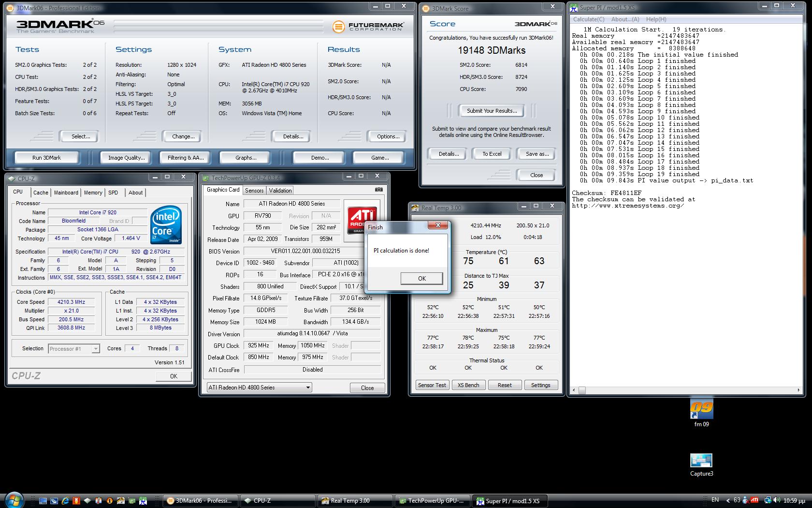Click Sensor Test in Real Temp

pyautogui.click(x=432, y=385)
